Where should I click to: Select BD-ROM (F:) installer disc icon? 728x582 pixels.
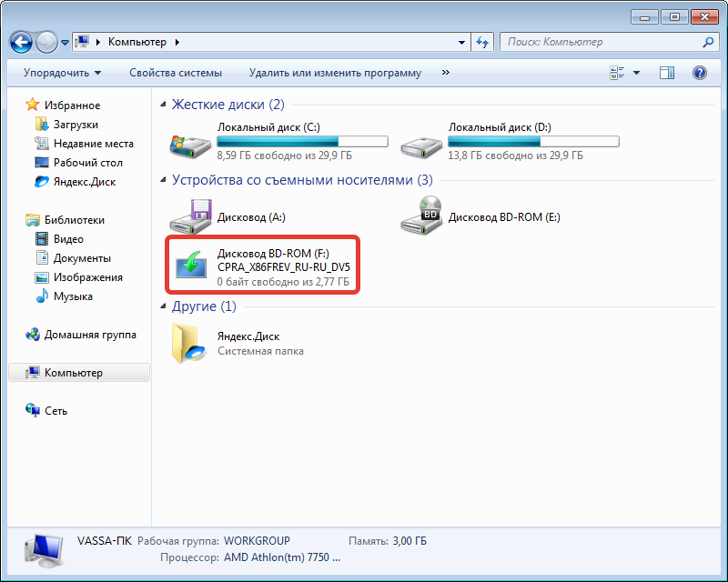tap(191, 266)
